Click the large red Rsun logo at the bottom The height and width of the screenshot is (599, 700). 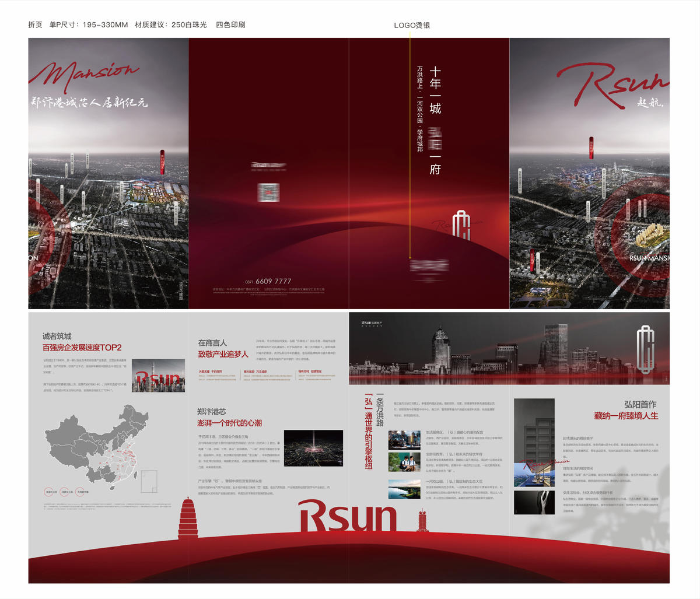point(348,517)
